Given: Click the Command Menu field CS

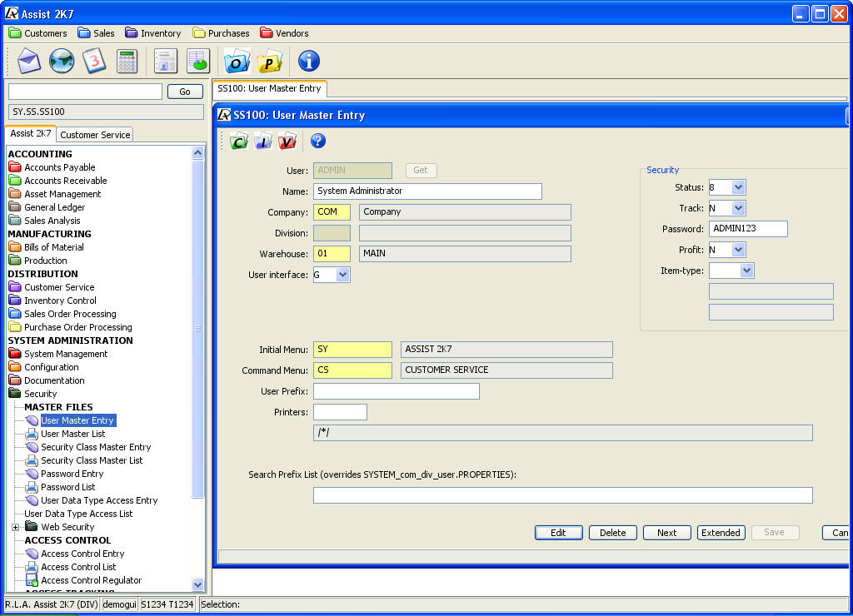Looking at the screenshot, I should [x=352, y=370].
